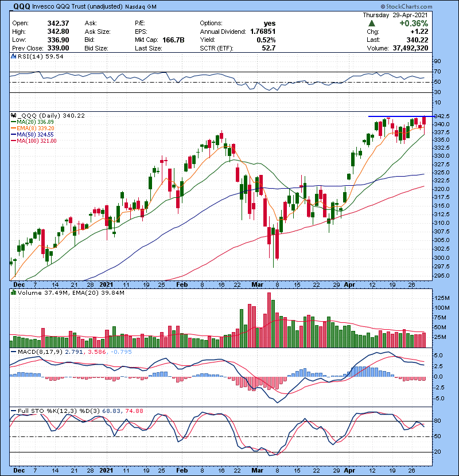Click the Options value yes
This screenshot has width=459, height=476.
(270, 24)
